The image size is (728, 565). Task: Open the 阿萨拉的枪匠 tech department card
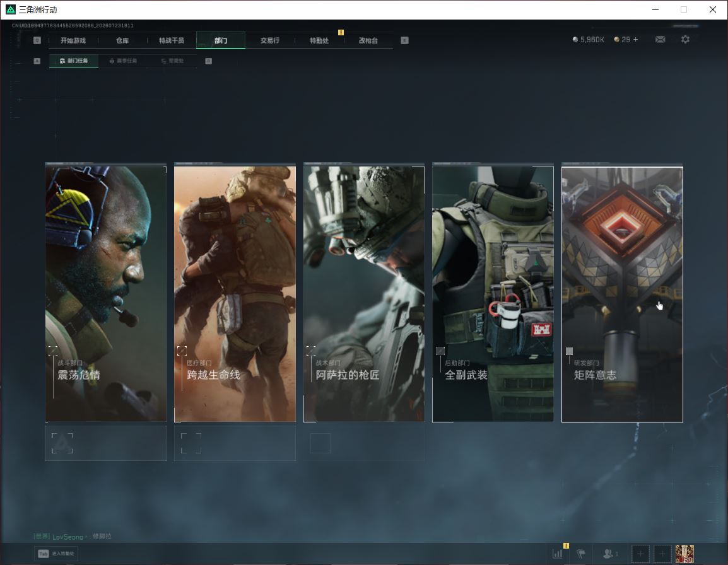pos(364,294)
